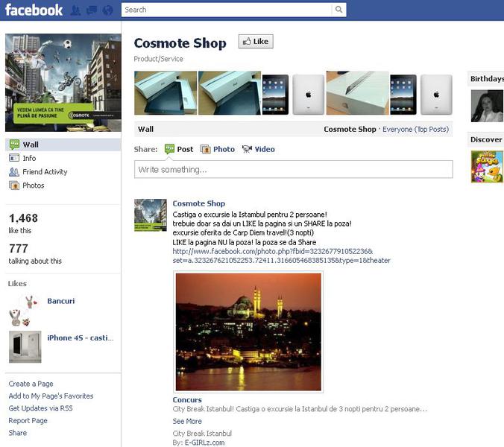Select Wall in the sidebar
Image resolution: width=504 pixels, height=447 pixels.
(x=63, y=145)
